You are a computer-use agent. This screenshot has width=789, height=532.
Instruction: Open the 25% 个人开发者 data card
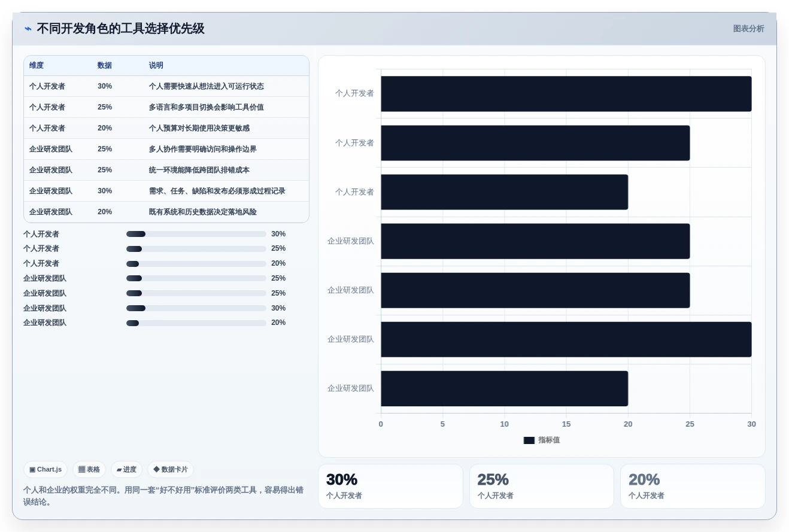coord(542,486)
